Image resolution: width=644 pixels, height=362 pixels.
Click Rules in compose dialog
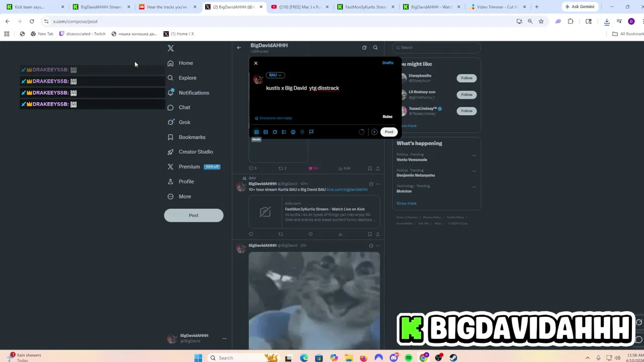[x=387, y=117]
